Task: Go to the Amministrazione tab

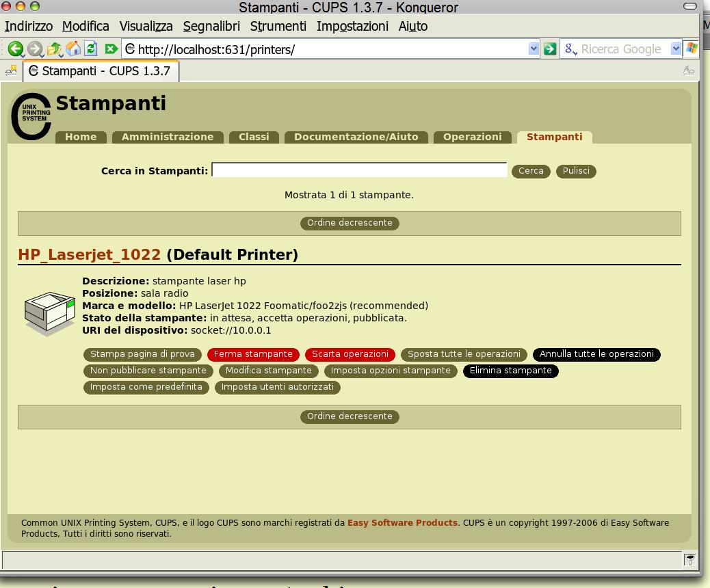Action: (168, 137)
